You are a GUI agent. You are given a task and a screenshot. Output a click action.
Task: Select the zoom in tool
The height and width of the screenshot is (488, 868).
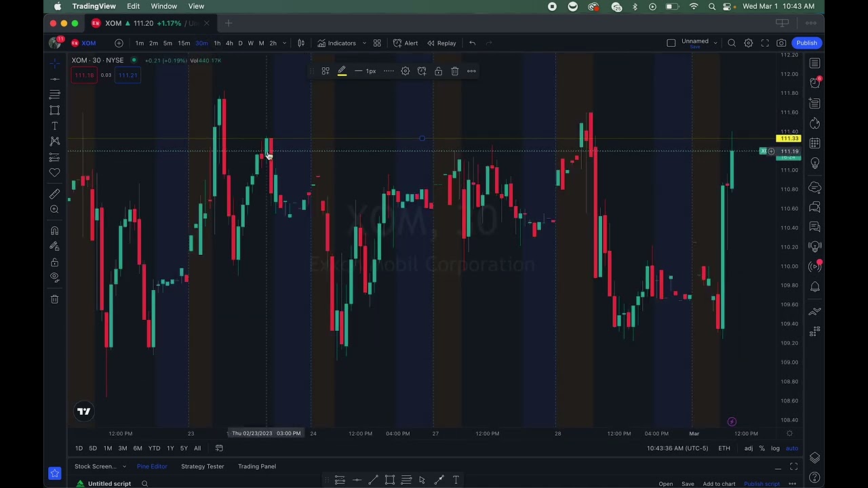(x=55, y=209)
